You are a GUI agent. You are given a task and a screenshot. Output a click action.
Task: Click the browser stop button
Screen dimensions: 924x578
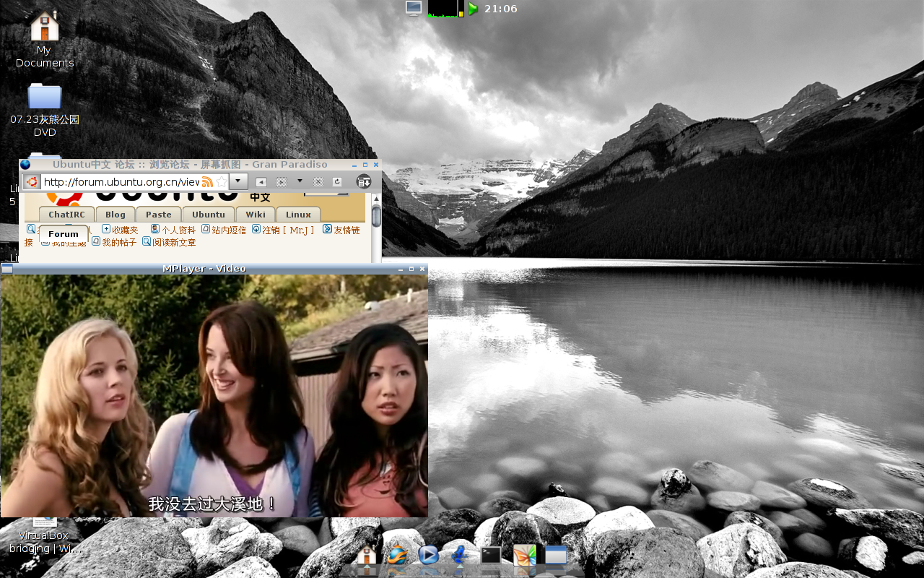(x=318, y=182)
